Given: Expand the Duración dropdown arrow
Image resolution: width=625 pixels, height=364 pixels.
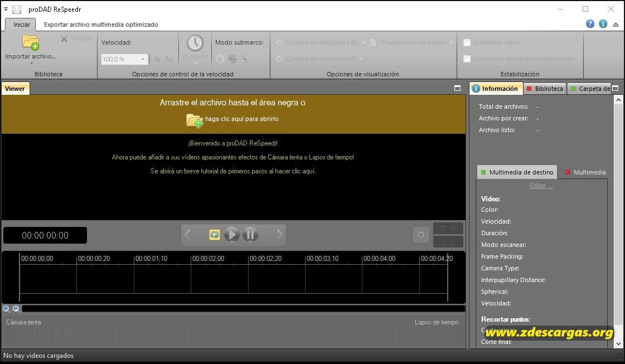Looking at the screenshot, I should click(x=195, y=63).
